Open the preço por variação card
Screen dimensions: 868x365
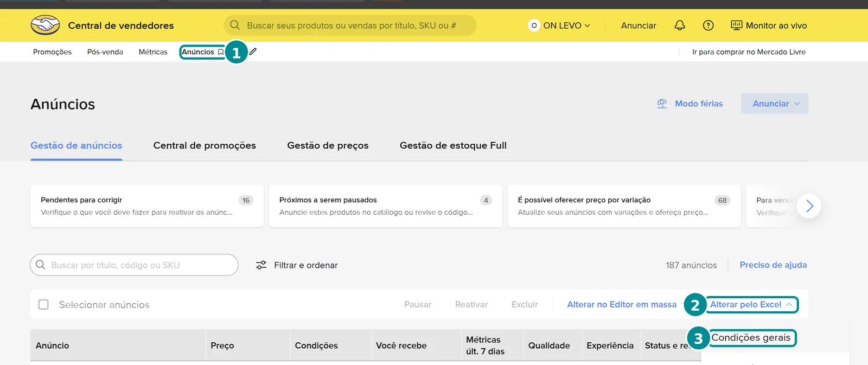pyautogui.click(x=624, y=206)
